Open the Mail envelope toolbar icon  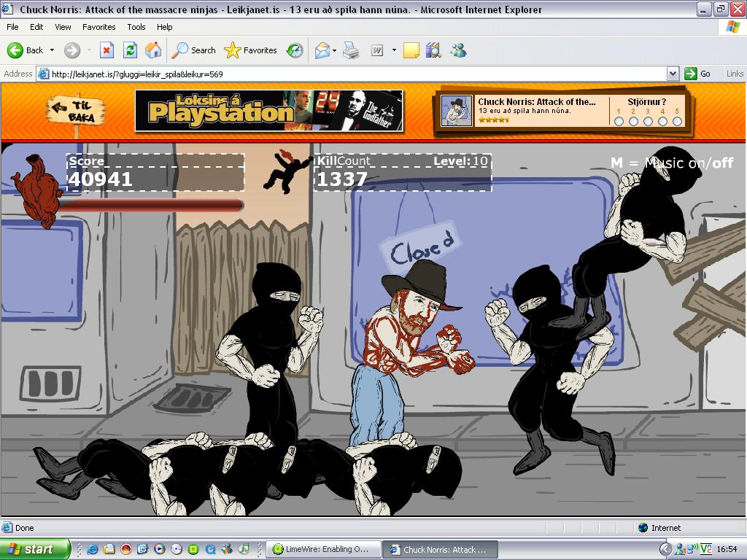(x=322, y=50)
